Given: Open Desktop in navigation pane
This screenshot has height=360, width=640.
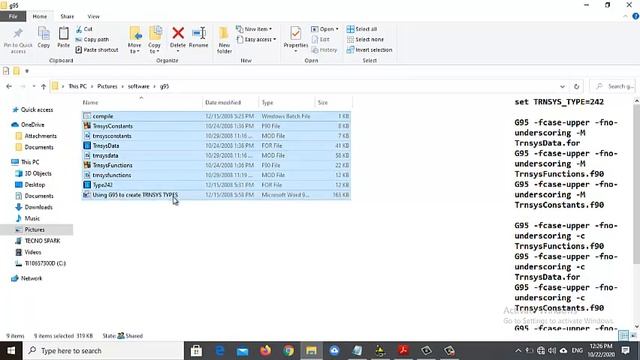Looking at the screenshot, I should click(x=30, y=185).
